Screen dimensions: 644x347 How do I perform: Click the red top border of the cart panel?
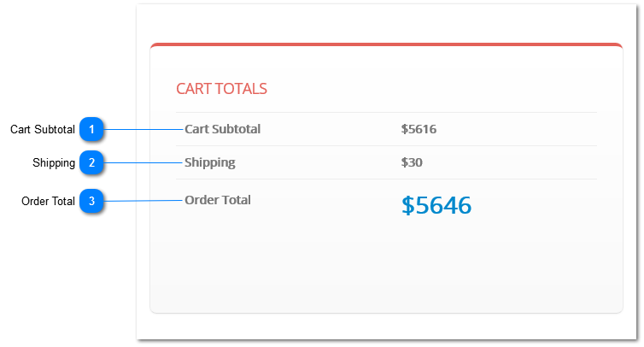click(386, 44)
